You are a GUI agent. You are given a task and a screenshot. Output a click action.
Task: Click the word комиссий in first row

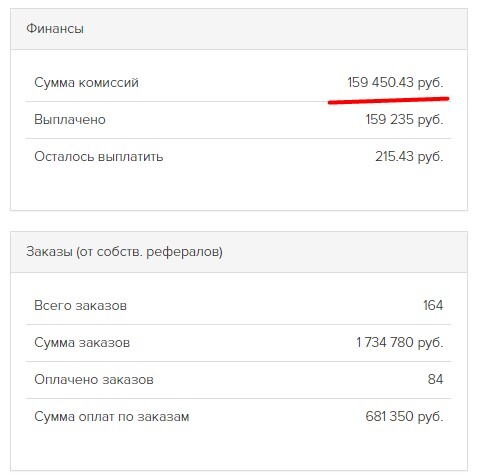[x=108, y=82]
